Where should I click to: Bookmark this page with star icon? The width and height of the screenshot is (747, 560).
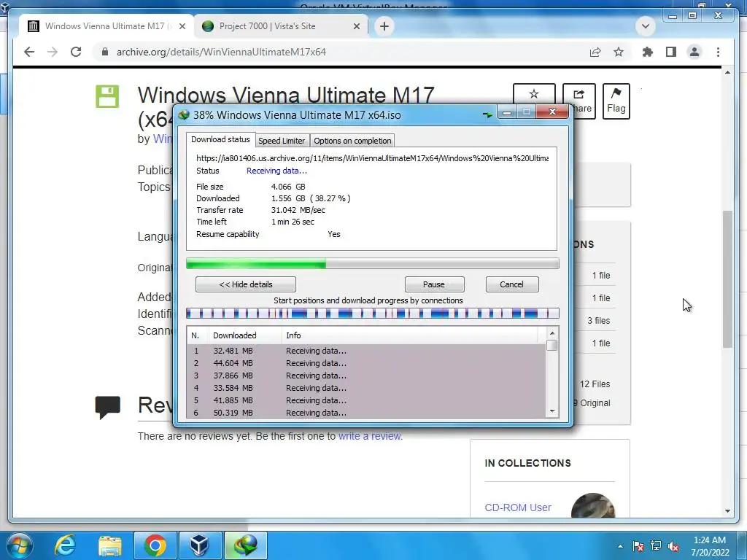tap(619, 52)
